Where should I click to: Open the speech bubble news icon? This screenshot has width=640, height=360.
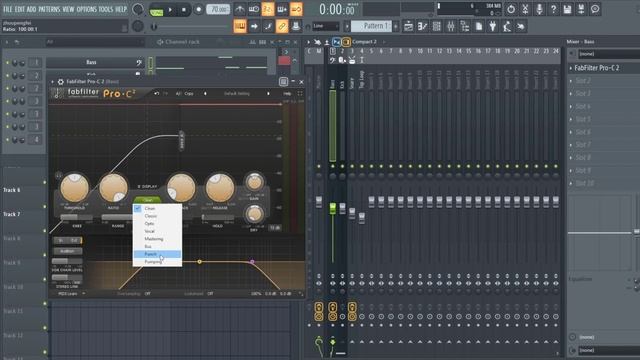595,9
